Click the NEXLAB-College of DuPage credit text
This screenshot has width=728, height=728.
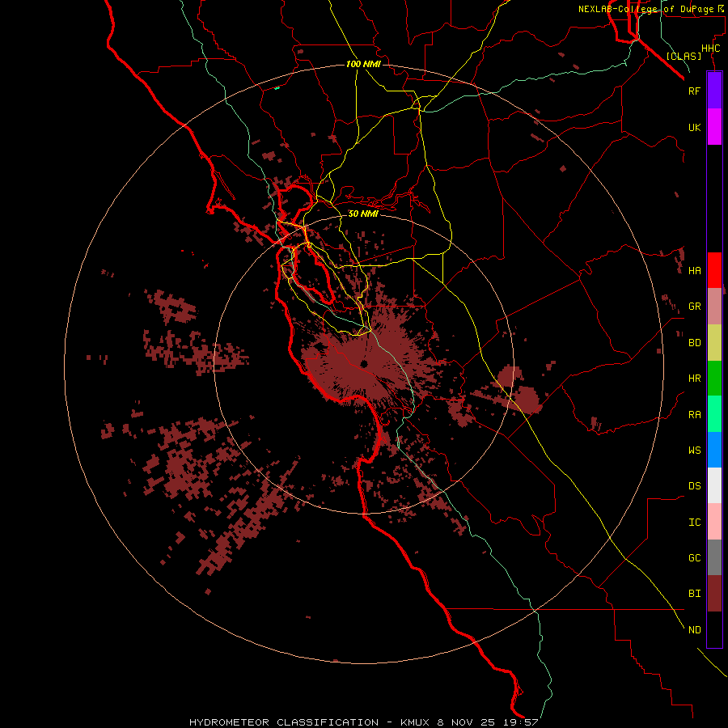click(645, 9)
